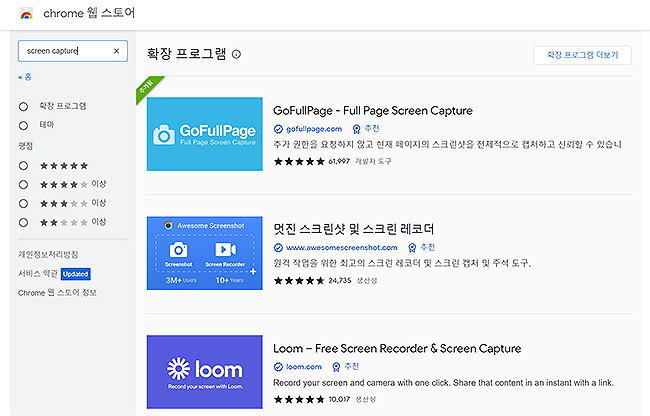
Task: Click the verified check icon beside gofullpage.com
Action: tap(278, 129)
